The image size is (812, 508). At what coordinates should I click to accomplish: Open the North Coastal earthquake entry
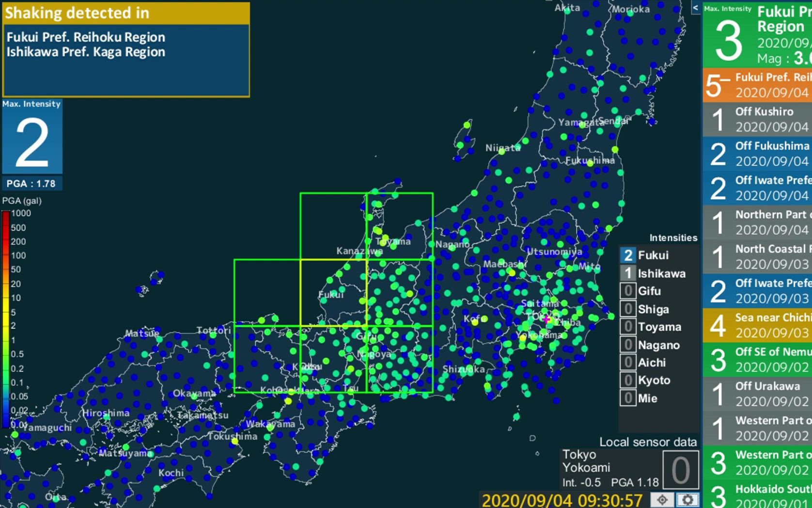757,257
